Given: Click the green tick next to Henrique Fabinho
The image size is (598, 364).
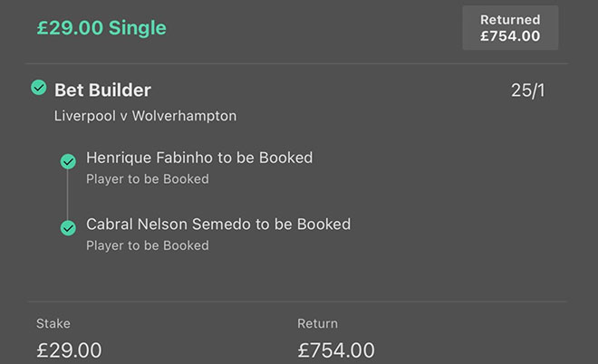Looking at the screenshot, I should coord(68,161).
